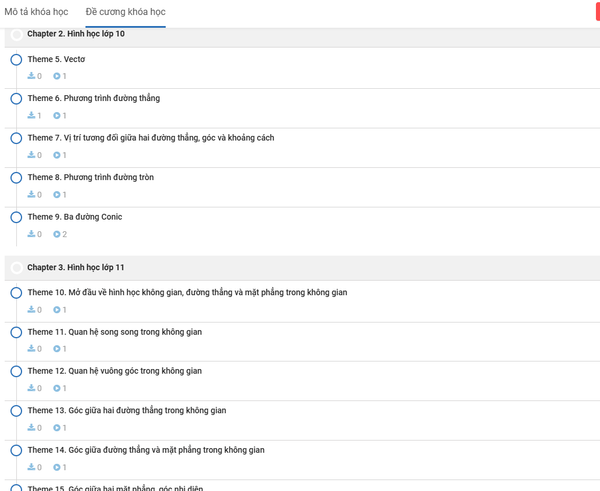Select the circle marker for Theme 5. Vectơ
Image resolution: width=600 pixels, height=491 pixels.
[x=16, y=60]
